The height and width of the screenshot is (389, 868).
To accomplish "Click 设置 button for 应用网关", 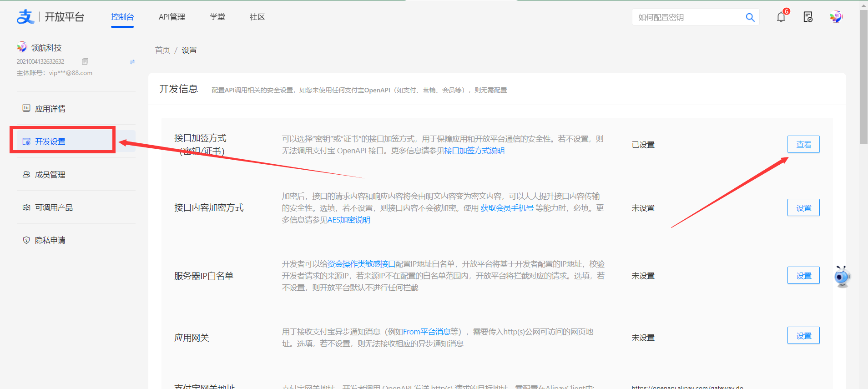I will tap(803, 335).
